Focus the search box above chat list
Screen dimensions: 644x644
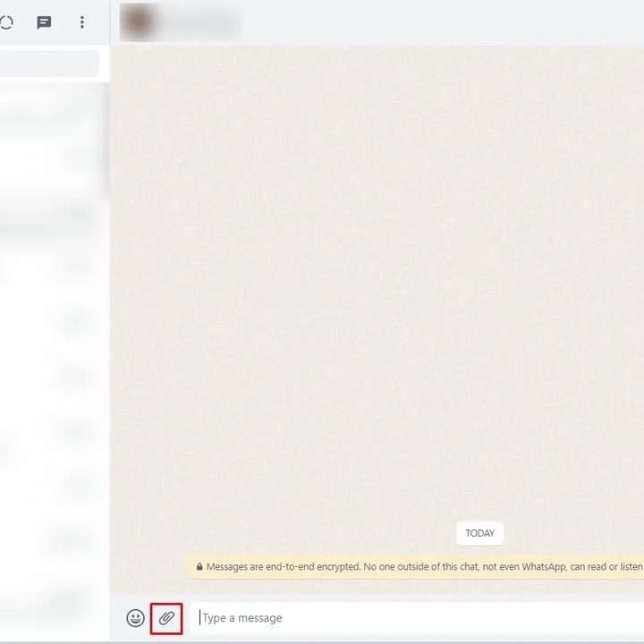click(x=49, y=64)
